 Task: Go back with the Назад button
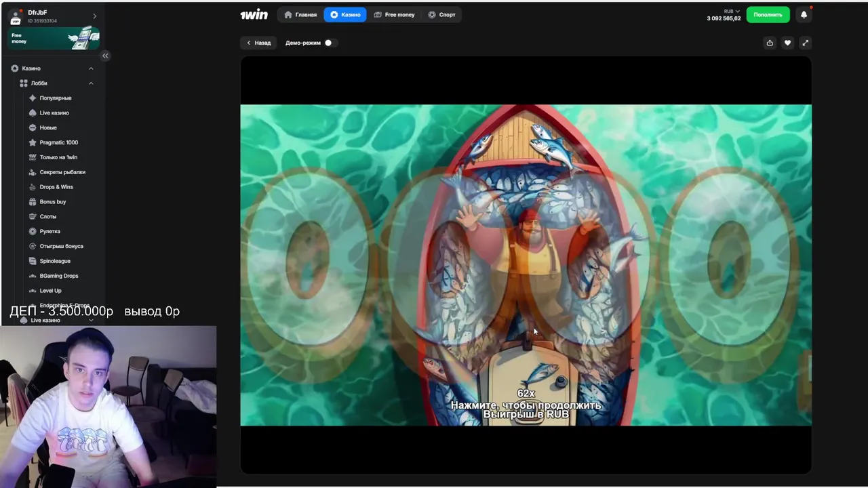click(258, 43)
